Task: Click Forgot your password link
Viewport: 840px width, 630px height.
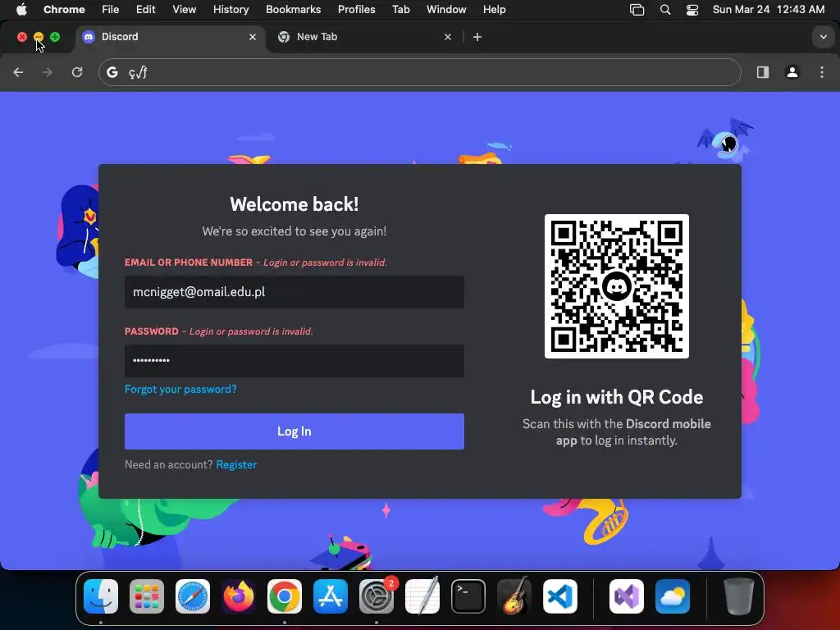Action: (180, 390)
